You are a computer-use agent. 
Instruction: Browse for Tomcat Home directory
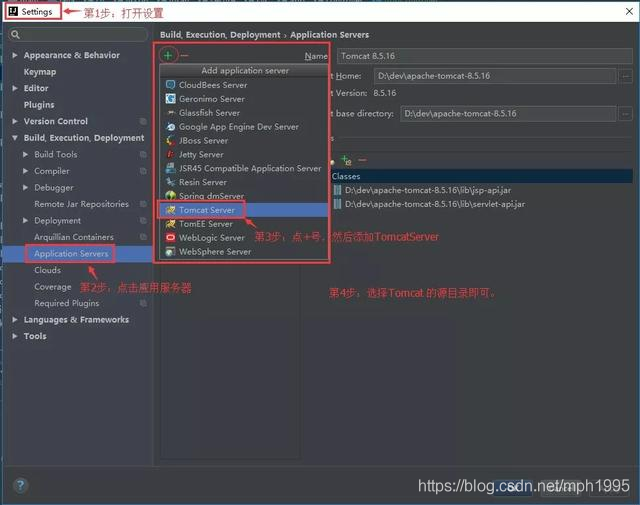pos(625,76)
